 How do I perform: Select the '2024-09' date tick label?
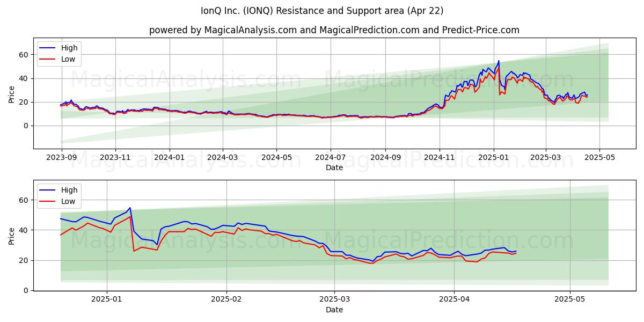pyautogui.click(x=385, y=157)
